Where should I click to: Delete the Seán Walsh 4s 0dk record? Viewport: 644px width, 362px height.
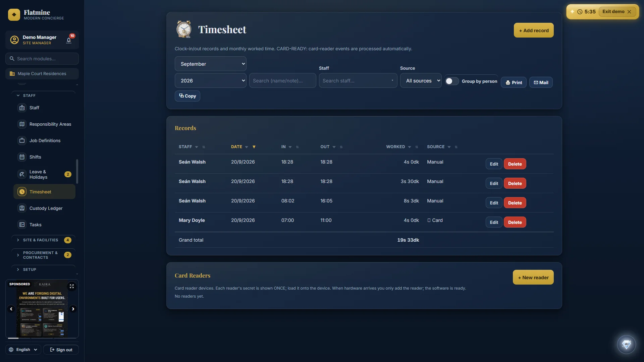coord(515,164)
